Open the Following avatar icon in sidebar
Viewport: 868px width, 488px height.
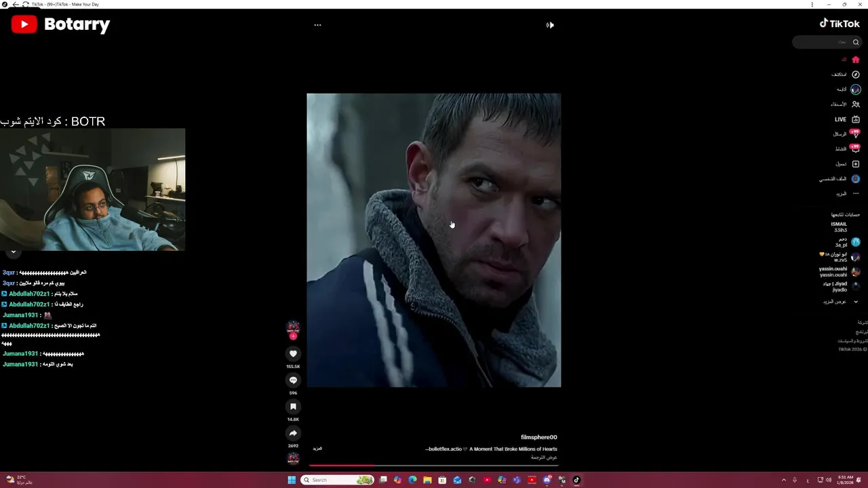855,89
